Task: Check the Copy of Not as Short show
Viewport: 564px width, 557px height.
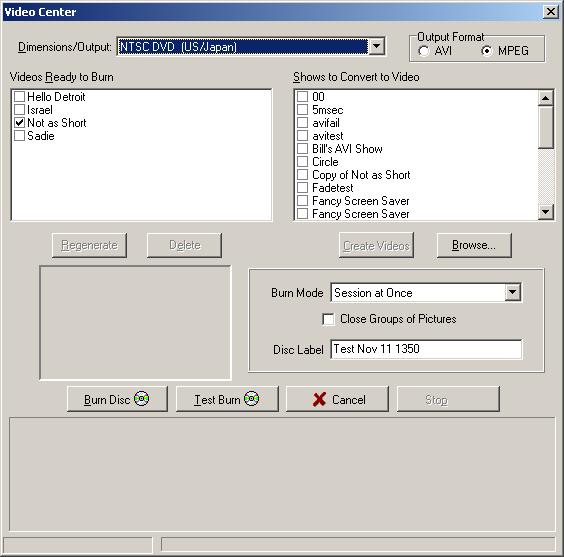Action: (x=303, y=175)
